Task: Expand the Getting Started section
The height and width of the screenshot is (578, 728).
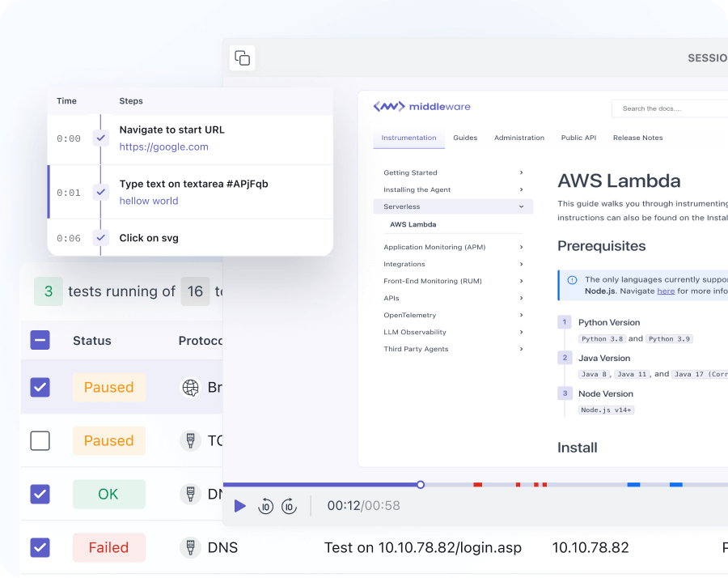Action: [521, 172]
